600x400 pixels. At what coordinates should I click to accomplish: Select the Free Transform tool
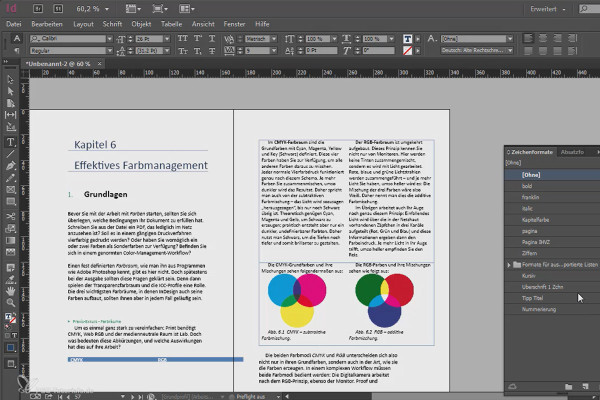(x=10, y=229)
